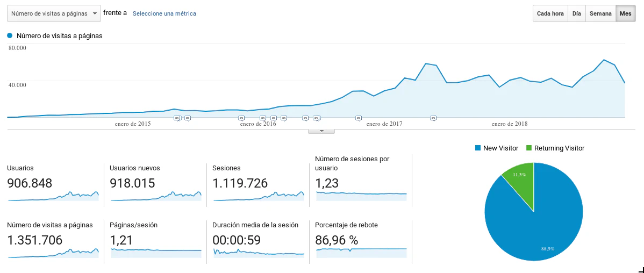Select the Sesiones metric tile
The height and width of the screenshot is (273, 644).
pos(257,183)
